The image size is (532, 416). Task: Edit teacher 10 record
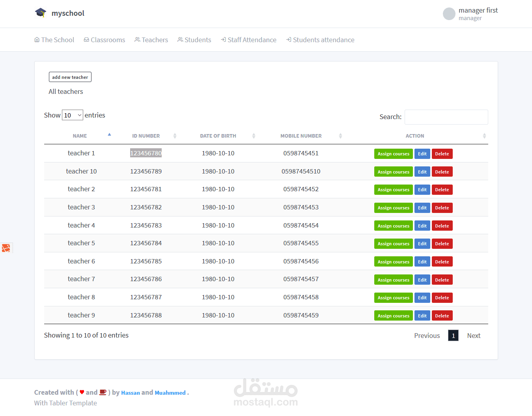tap(422, 172)
